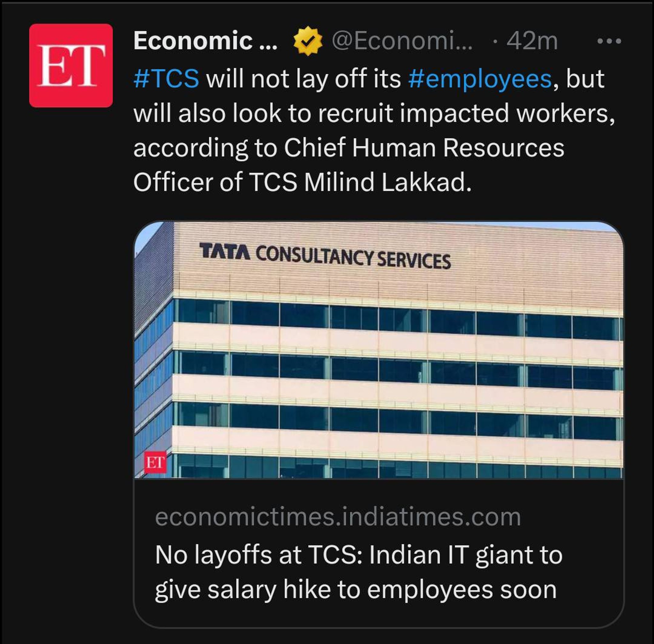Click 'Milind Lakkad' in the tweet text
This screenshot has height=644, width=654.
click(x=387, y=182)
